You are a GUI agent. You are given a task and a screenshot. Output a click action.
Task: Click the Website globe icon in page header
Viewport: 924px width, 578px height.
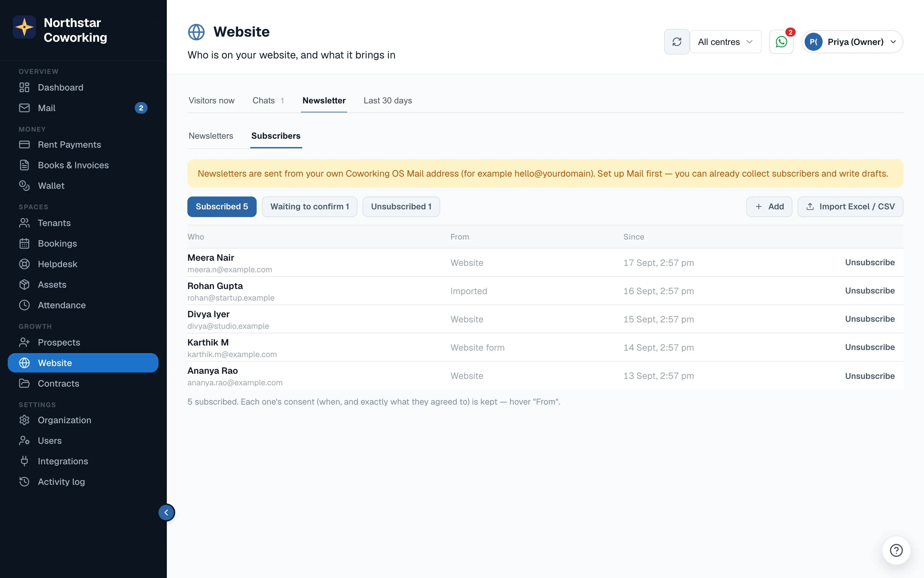196,32
